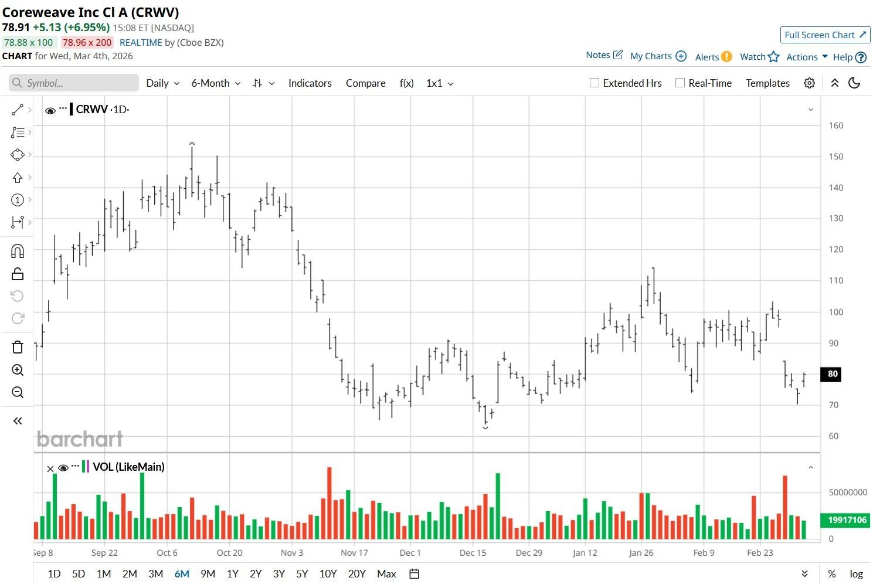This screenshot has height=588, width=873.
Task: Click the VOL indicator color swatch
Action: pyautogui.click(x=86, y=467)
